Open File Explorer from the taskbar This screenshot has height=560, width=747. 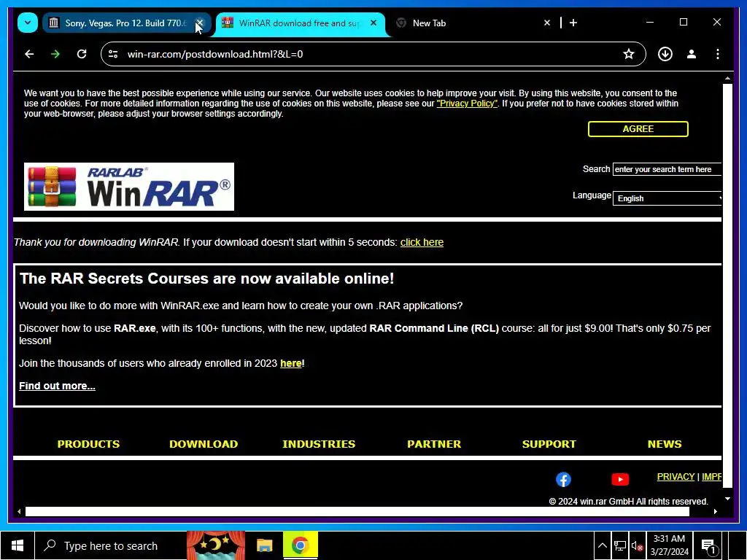click(264, 545)
